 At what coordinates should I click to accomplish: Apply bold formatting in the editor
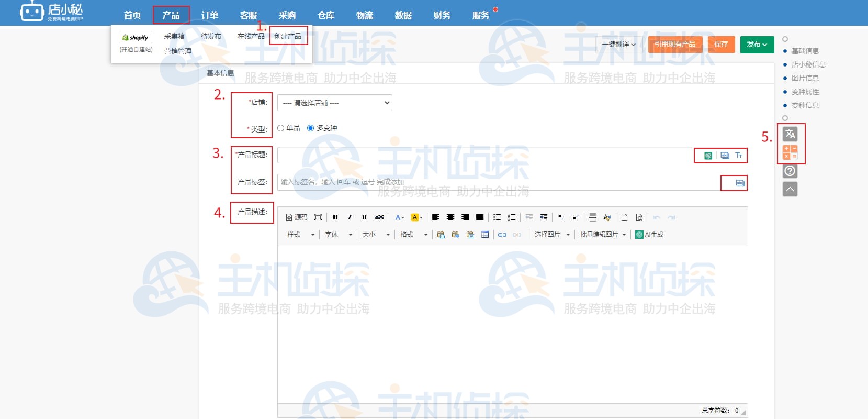335,217
